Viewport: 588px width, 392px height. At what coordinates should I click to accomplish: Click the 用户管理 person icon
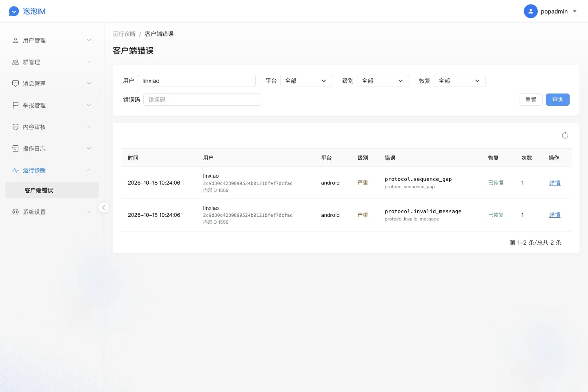[16, 40]
